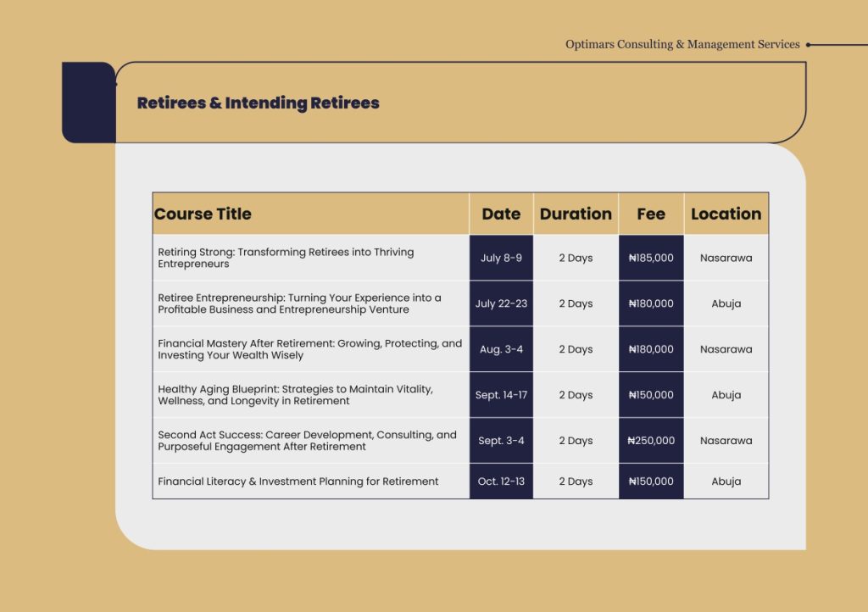Screen dimensions: 868x612
Task: Click the ₦180,000 fee for Retiree Entrepreneurship
Action: pyautogui.click(x=651, y=303)
